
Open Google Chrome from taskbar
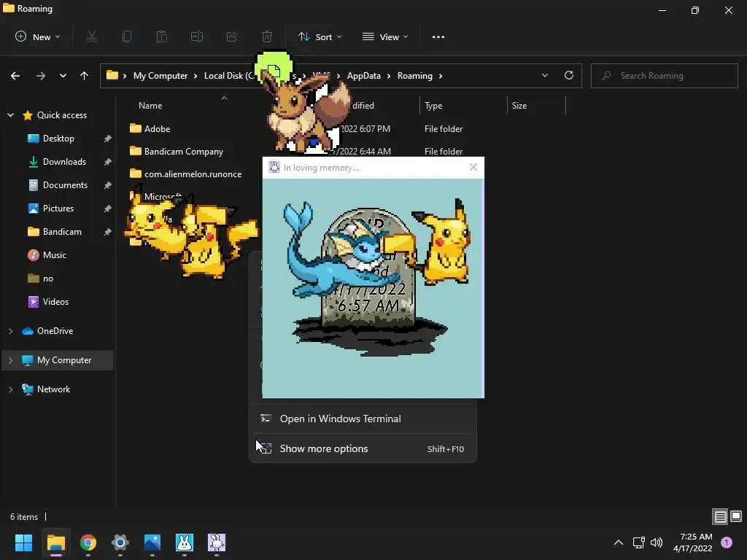point(88,542)
